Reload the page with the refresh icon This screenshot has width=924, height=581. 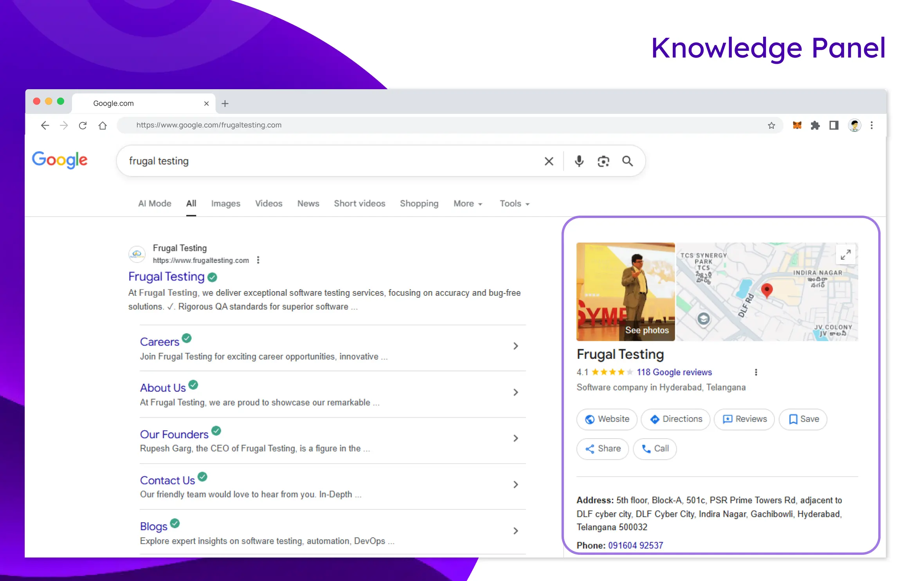83,125
